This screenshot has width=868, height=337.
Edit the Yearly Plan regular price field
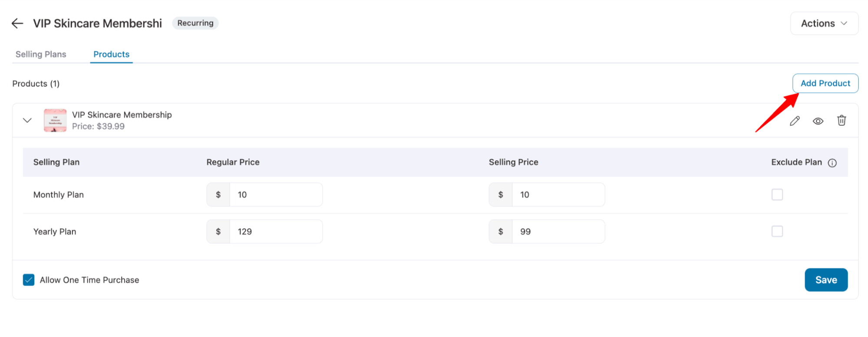tap(276, 231)
